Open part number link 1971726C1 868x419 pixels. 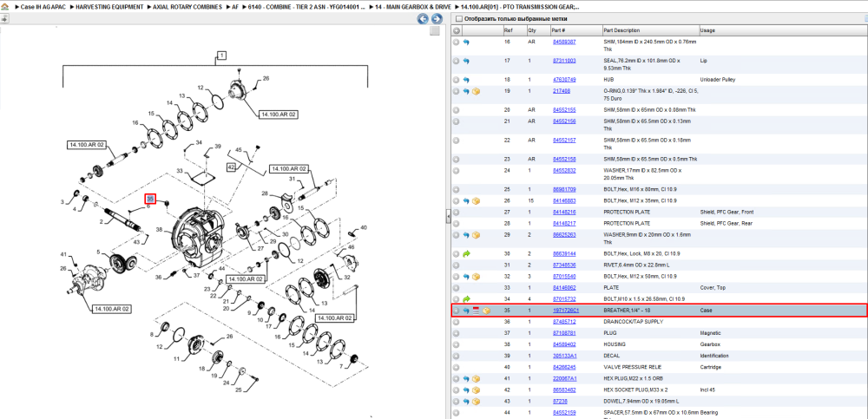point(565,311)
